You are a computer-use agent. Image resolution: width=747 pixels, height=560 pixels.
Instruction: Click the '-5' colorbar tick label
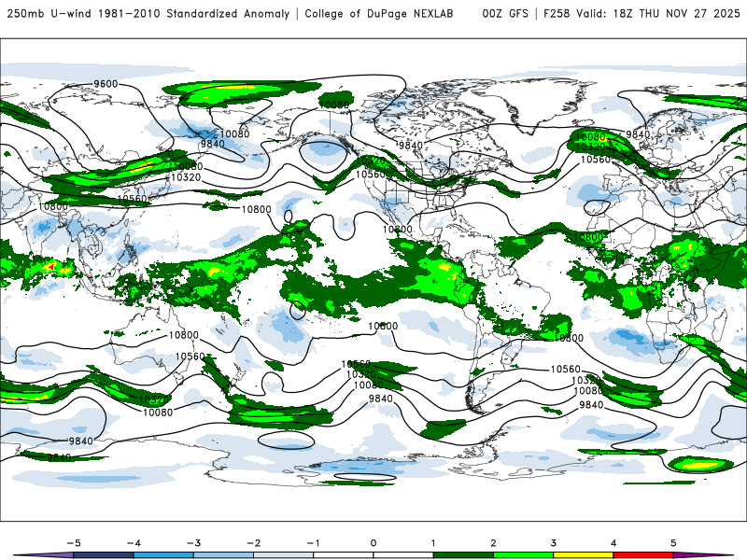[x=74, y=543]
